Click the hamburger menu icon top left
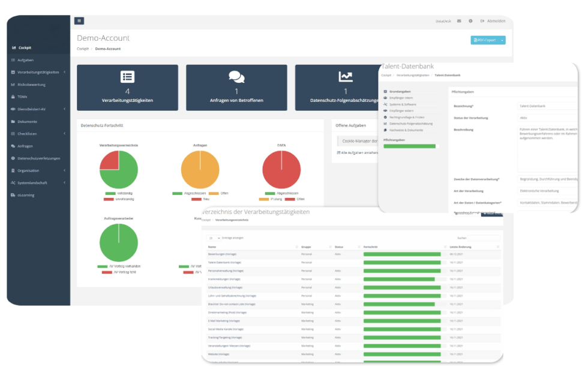This screenshot has width=588, height=382. (x=78, y=20)
